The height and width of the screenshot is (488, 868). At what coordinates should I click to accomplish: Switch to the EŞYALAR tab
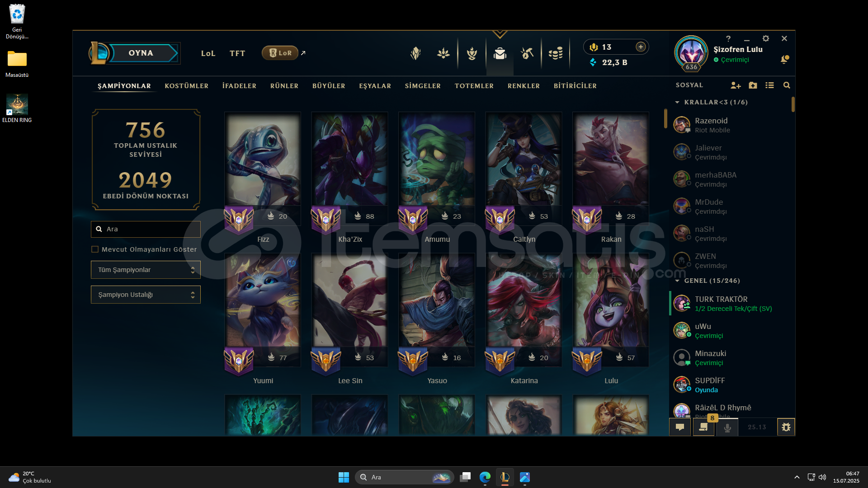tap(375, 86)
